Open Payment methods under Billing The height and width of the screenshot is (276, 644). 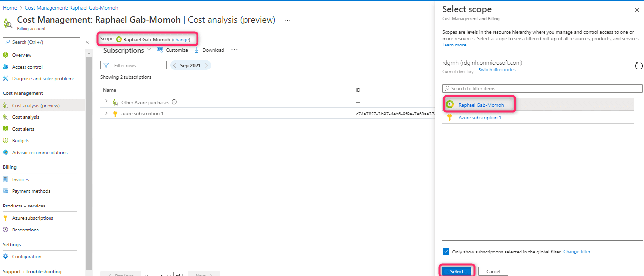coord(31,191)
